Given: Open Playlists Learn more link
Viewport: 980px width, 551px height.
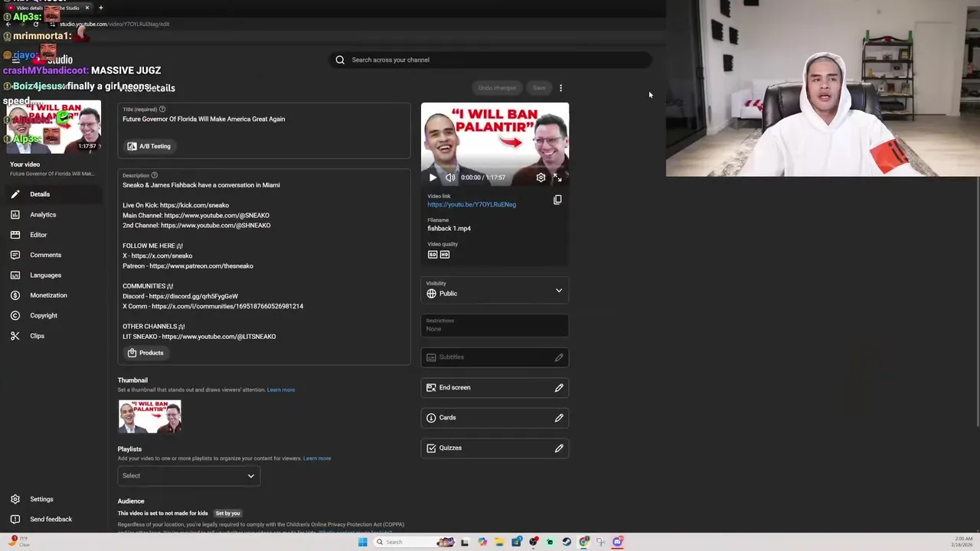Looking at the screenshot, I should click(x=317, y=458).
